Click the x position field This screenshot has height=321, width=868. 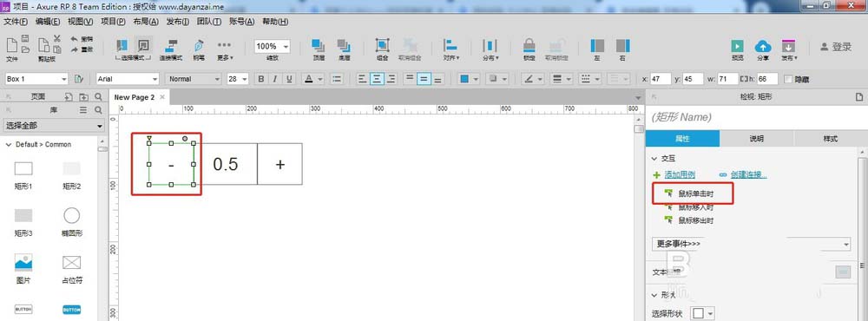click(661, 79)
